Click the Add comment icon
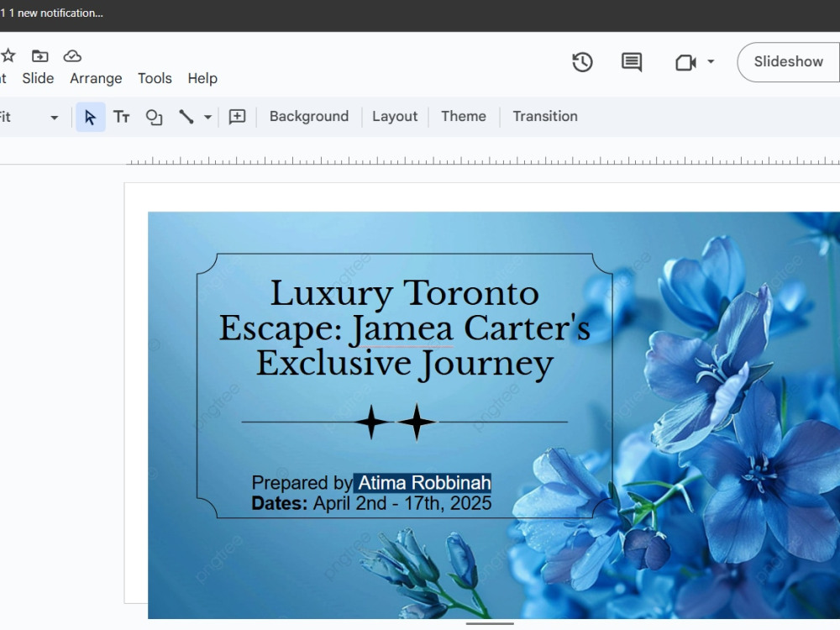Viewport: 840px width, 630px height. [237, 117]
